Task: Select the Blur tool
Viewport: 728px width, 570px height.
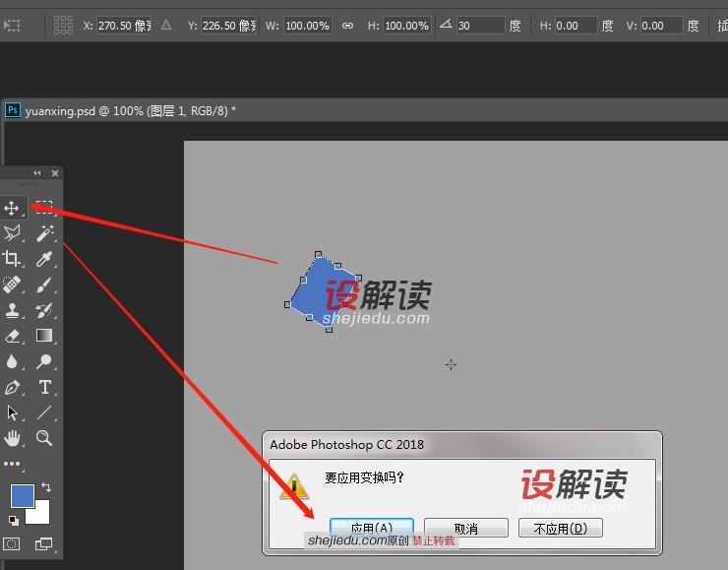Action: pos(12,361)
